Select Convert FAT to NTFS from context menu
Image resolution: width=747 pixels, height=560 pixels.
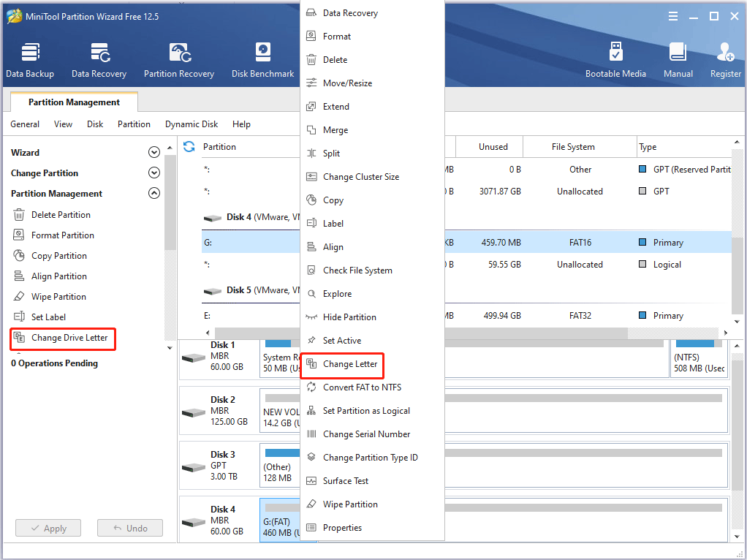coord(363,387)
